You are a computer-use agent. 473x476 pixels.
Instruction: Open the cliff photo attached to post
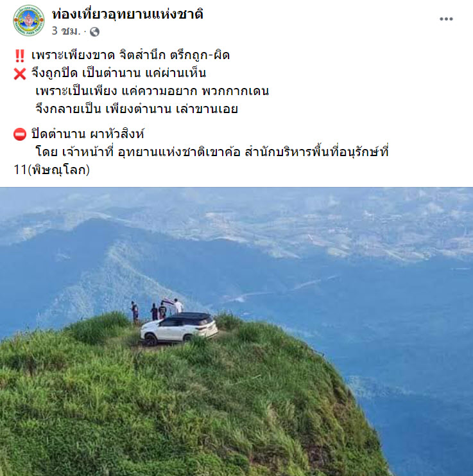click(236, 331)
